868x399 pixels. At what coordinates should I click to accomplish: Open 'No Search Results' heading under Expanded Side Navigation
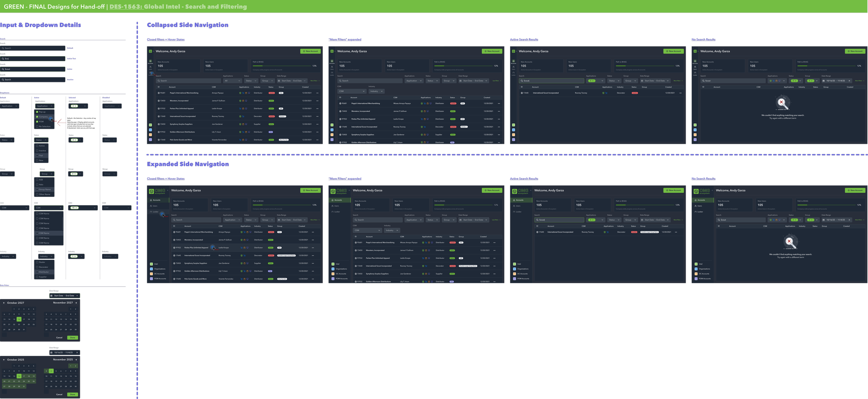click(703, 179)
